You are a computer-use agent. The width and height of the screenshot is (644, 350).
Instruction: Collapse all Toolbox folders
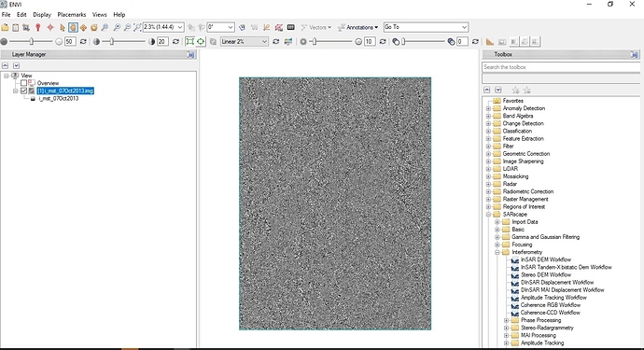pos(486,90)
